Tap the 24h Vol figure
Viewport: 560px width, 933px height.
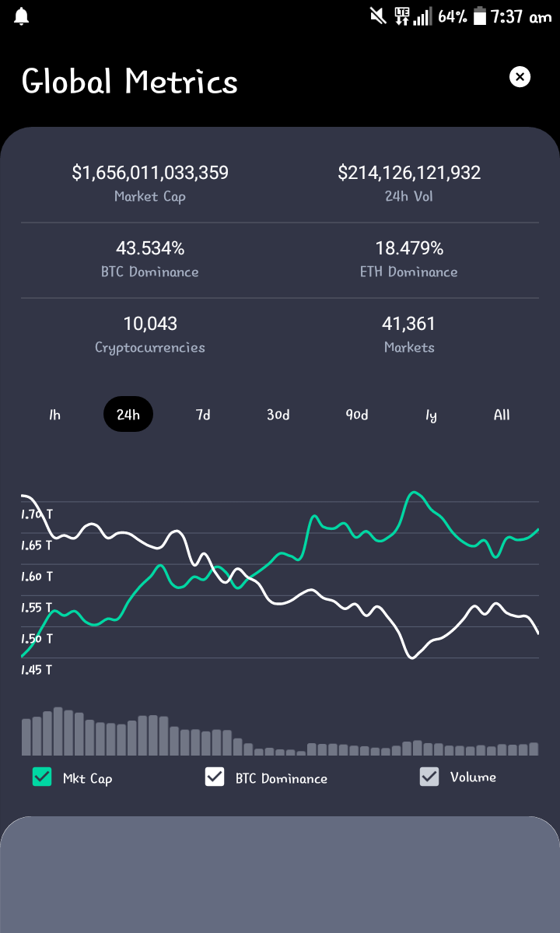click(x=410, y=173)
